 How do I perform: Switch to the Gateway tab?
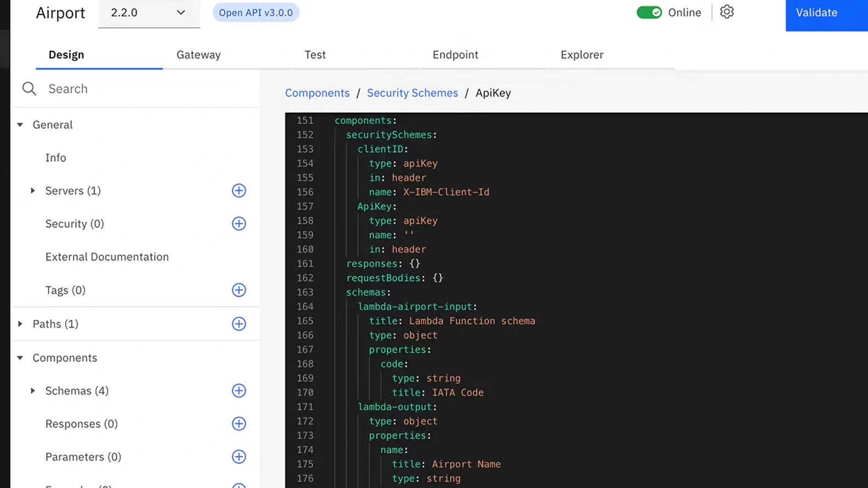(x=198, y=55)
